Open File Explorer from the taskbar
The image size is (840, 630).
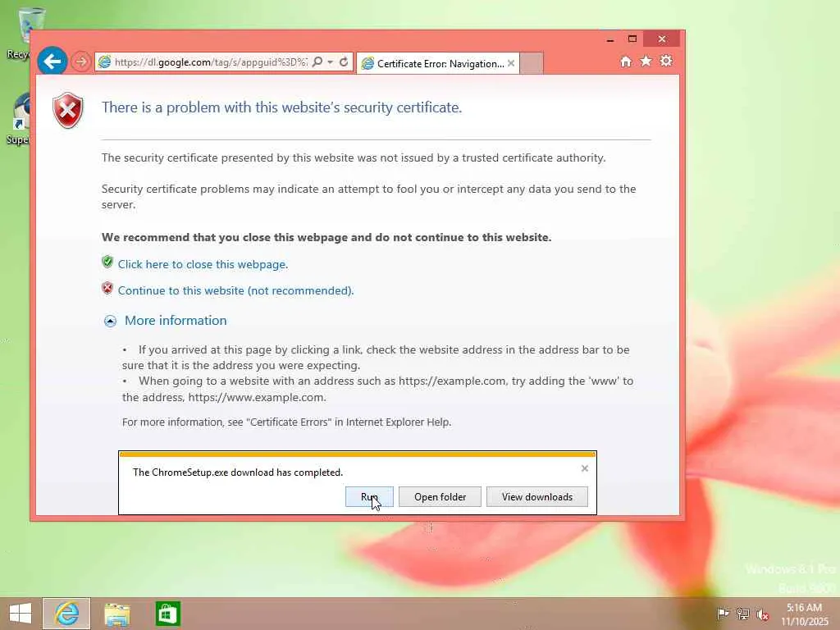[116, 614]
